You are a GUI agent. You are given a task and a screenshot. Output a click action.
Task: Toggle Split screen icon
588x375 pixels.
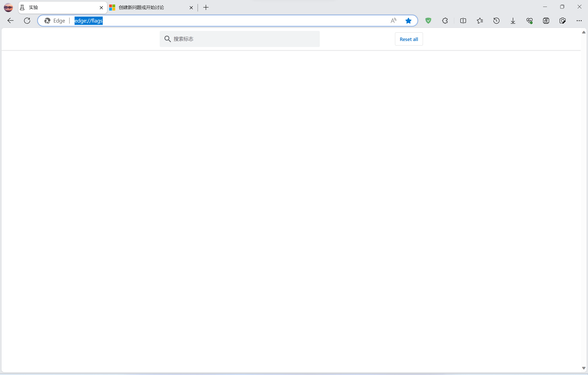tap(463, 21)
